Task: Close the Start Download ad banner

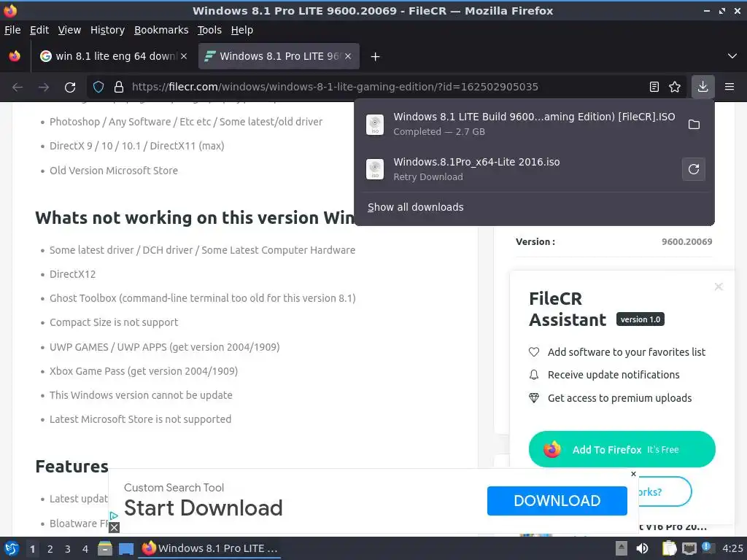Action: tap(633, 474)
